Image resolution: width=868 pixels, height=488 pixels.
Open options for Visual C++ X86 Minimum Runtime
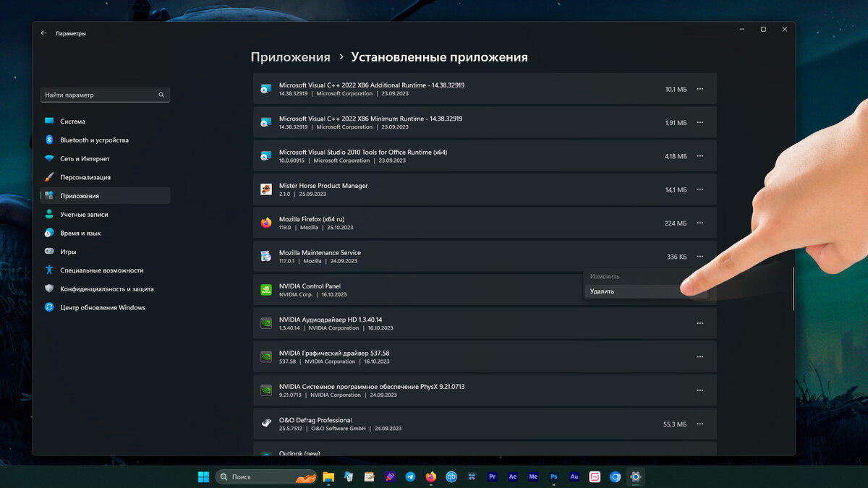point(699,123)
